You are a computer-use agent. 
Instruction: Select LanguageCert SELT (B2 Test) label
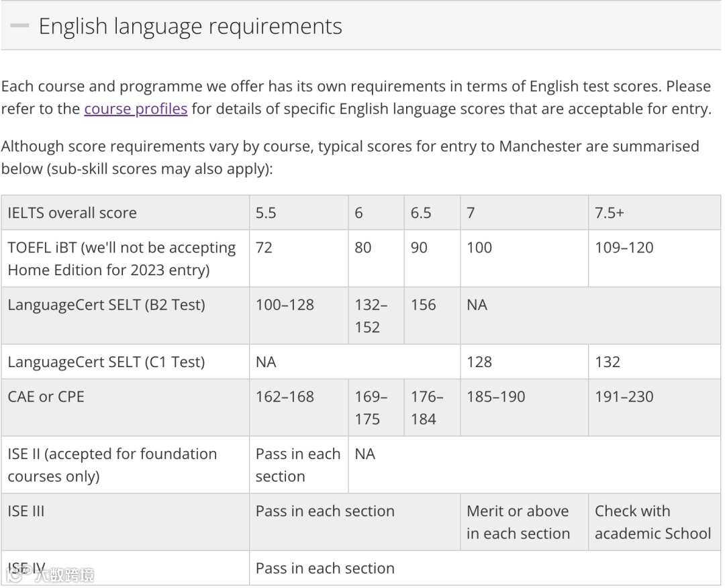coord(106,305)
